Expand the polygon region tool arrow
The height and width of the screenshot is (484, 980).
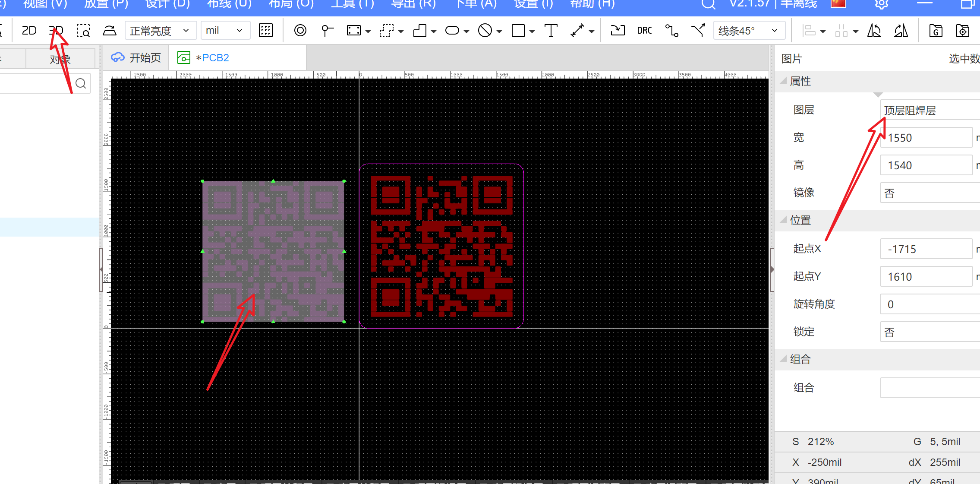[434, 31]
